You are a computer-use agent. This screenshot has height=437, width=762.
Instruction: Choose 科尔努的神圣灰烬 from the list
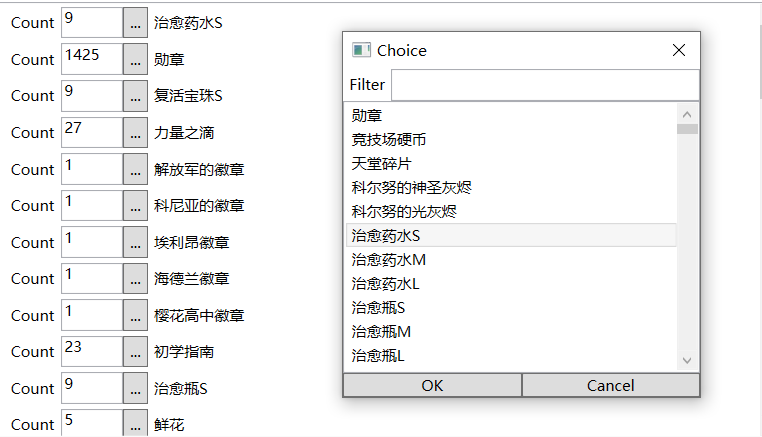(511, 188)
